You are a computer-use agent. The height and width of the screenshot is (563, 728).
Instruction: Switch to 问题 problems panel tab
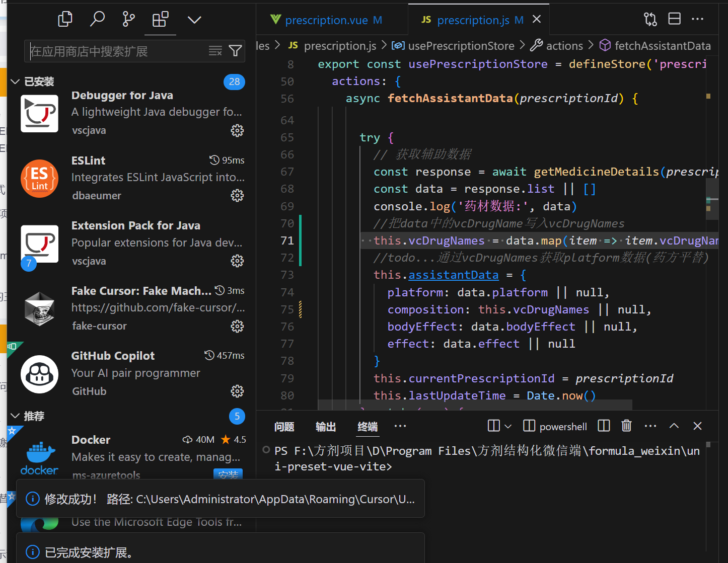[284, 427]
